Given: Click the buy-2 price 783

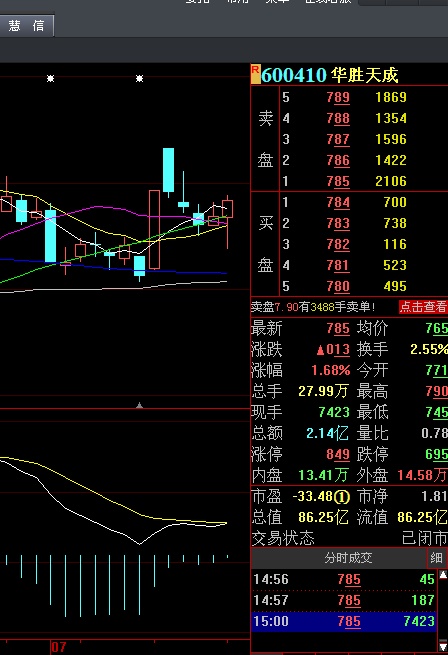Looking at the screenshot, I should [x=338, y=223].
